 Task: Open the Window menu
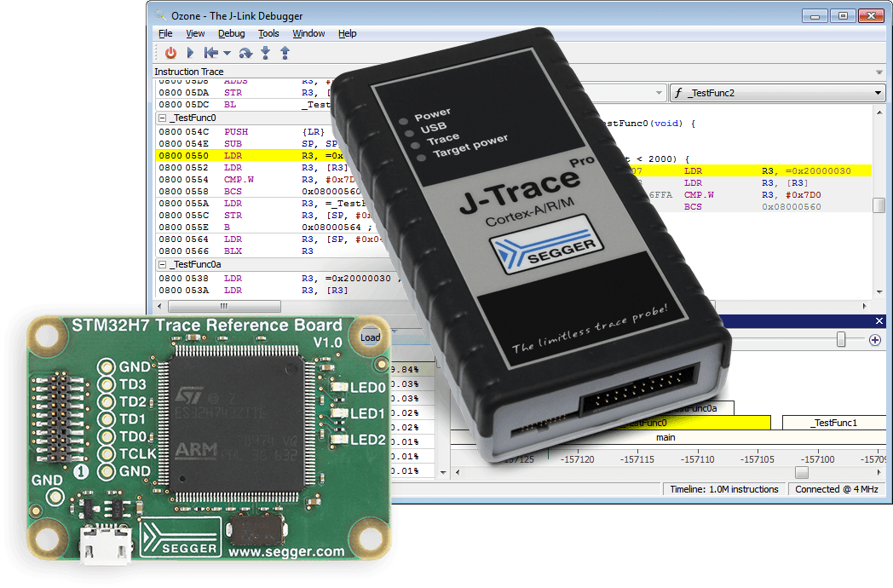point(308,33)
